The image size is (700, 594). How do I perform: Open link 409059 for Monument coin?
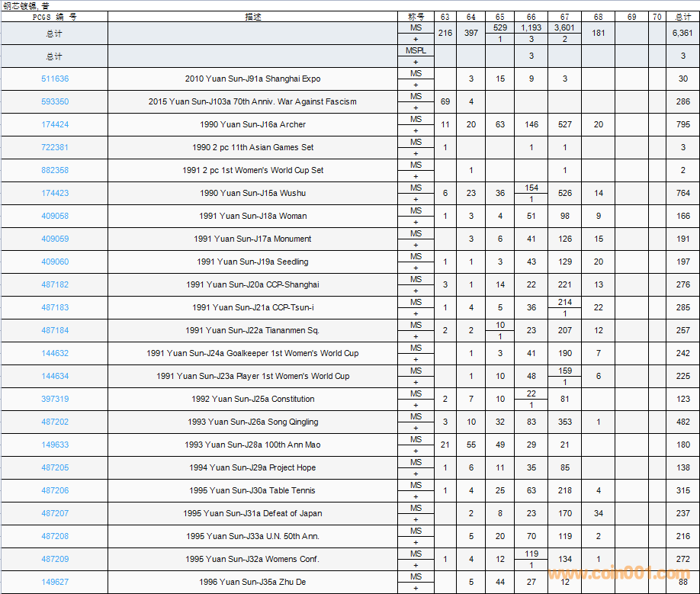point(54,239)
